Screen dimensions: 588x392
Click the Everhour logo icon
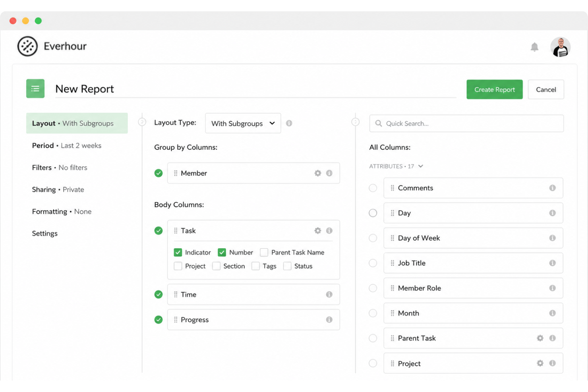(x=27, y=46)
